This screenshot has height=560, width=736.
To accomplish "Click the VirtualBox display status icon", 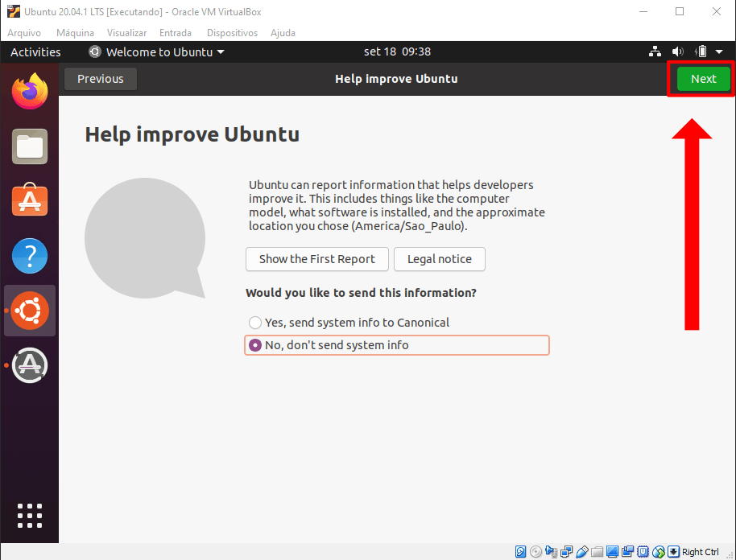I will pyautogui.click(x=612, y=552).
